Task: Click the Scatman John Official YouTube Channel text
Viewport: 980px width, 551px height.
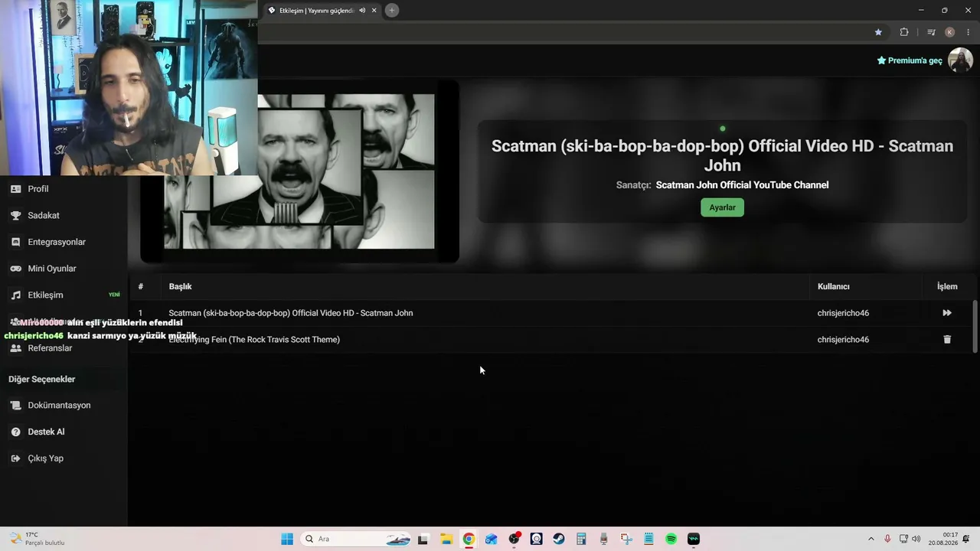Action: pos(742,185)
